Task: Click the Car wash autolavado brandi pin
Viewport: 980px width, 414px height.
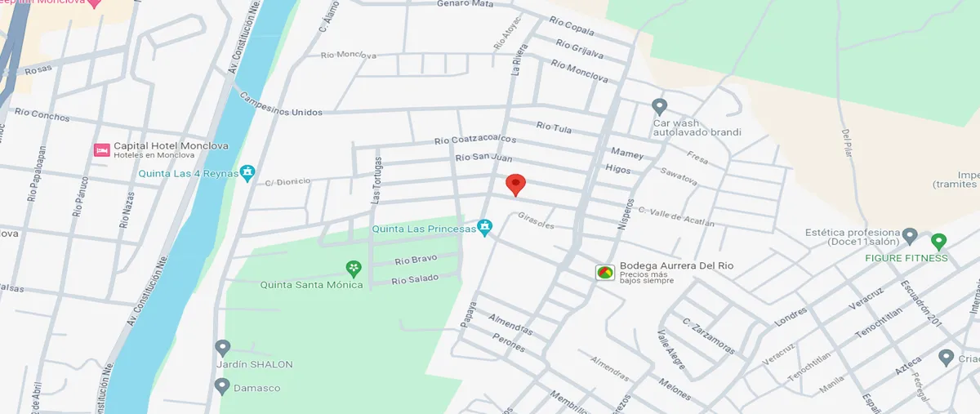Action: pyautogui.click(x=660, y=107)
